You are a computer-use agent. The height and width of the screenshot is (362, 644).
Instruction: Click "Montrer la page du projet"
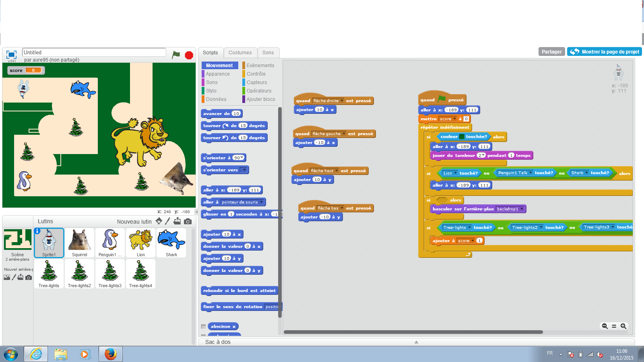[x=605, y=52]
